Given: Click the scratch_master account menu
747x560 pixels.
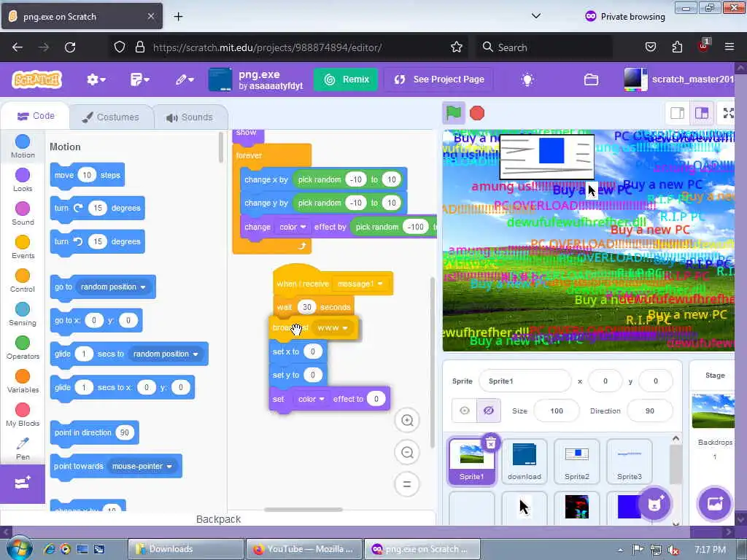Looking at the screenshot, I should pyautogui.click(x=679, y=79).
